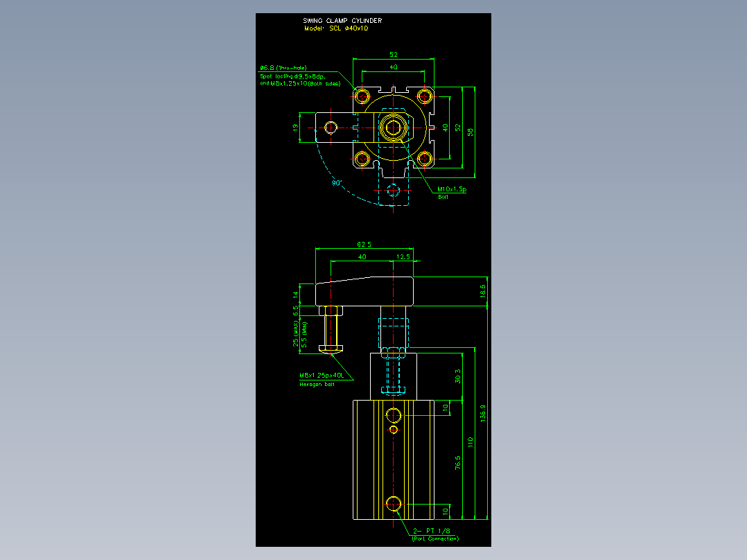Select the "Spot facing Ø9.5x8dp." note line

coord(292,76)
